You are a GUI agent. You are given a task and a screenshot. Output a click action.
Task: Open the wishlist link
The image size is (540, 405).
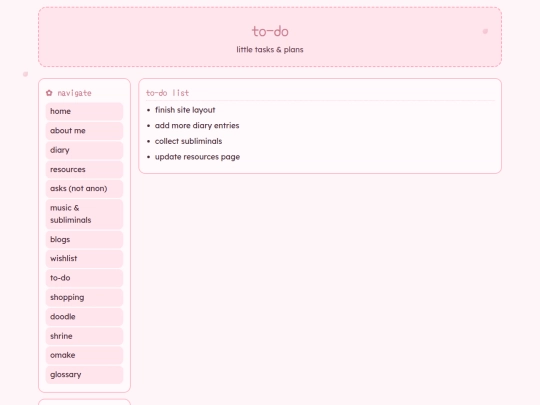[84, 259]
